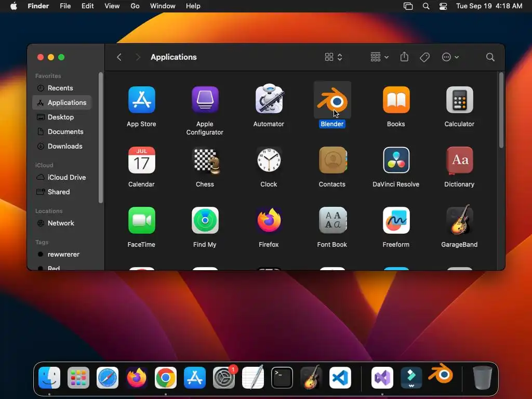
Task: Open Safari from the Dock
Action: (x=108, y=378)
